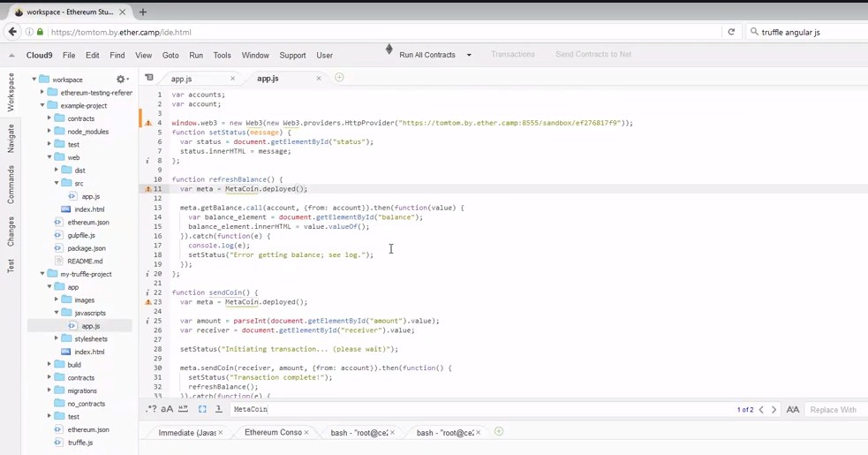Open package.json in the file tree
Viewport: 868px width, 455px height.
click(x=87, y=248)
